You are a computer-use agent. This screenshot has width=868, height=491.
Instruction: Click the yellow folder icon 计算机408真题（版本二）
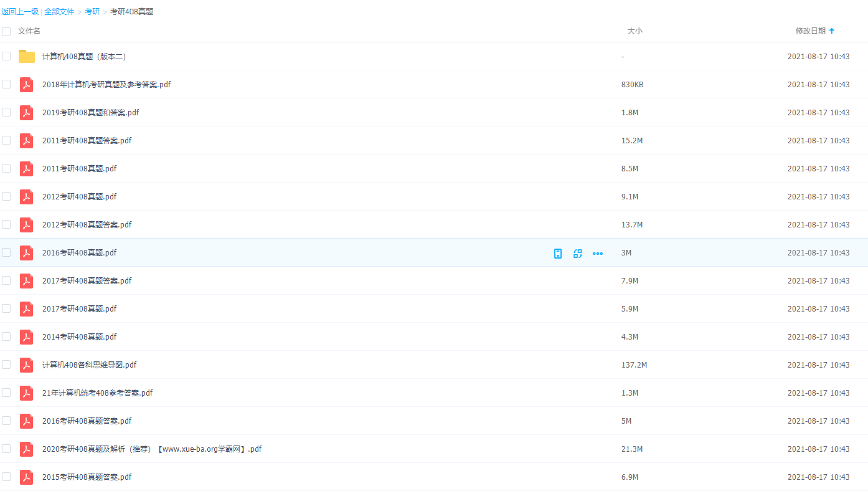(x=27, y=57)
